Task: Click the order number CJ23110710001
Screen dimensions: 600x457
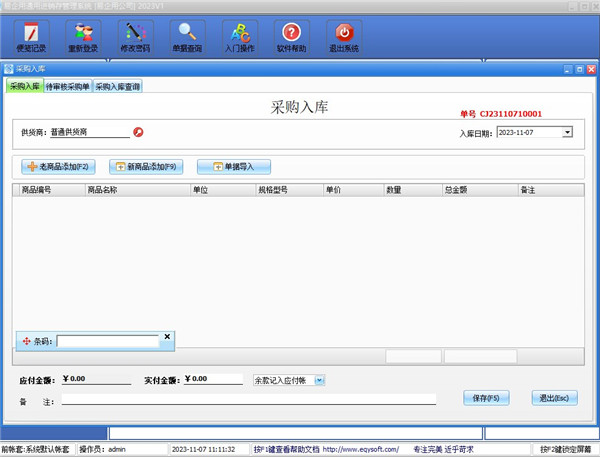Action: [x=510, y=114]
